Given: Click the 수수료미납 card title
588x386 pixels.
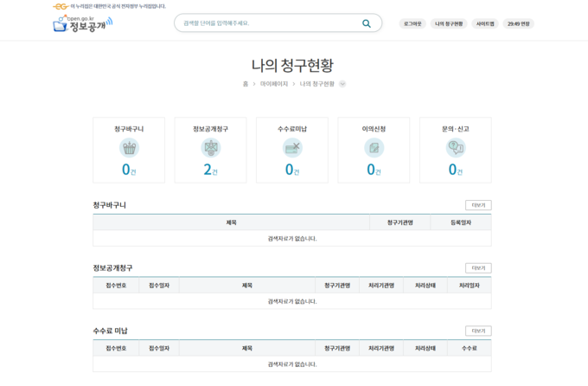Looking at the screenshot, I should (292, 129).
